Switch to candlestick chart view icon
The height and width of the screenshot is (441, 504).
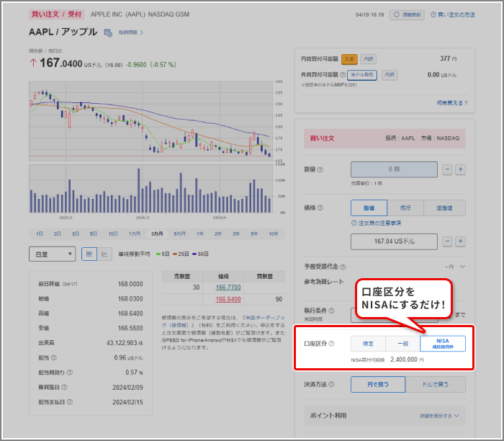pos(89,254)
